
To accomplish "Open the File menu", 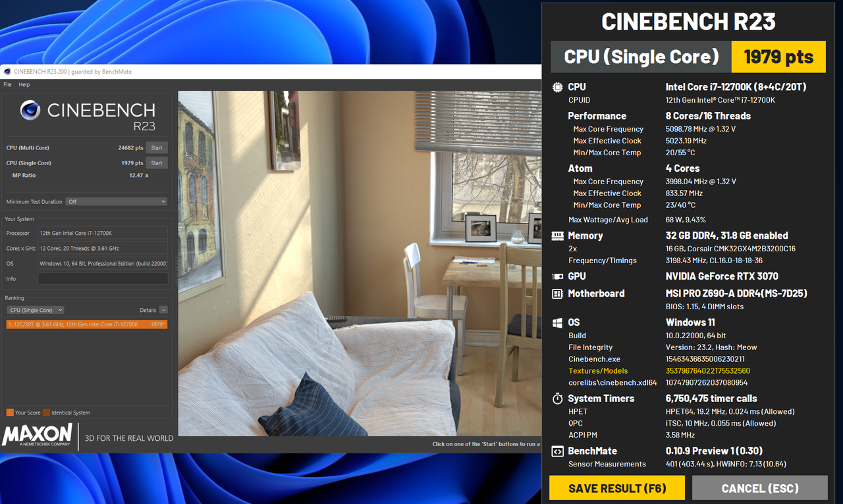I will click(7, 85).
